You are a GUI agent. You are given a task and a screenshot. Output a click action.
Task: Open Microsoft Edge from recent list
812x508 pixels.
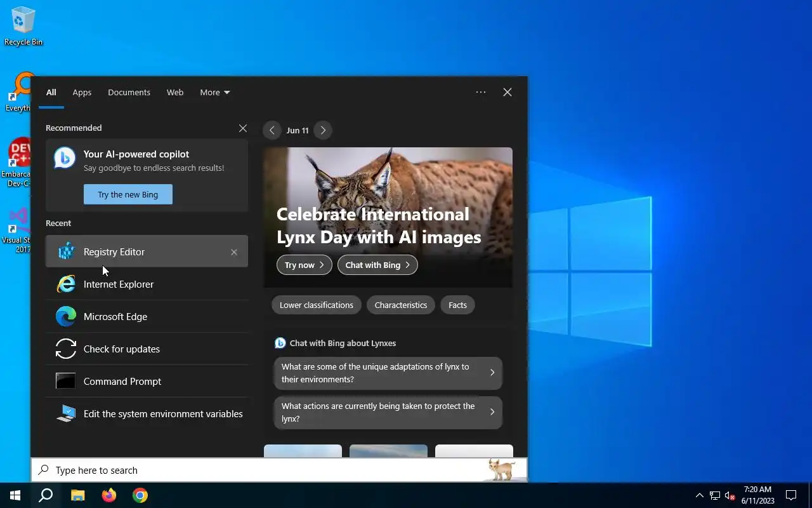pos(147,316)
